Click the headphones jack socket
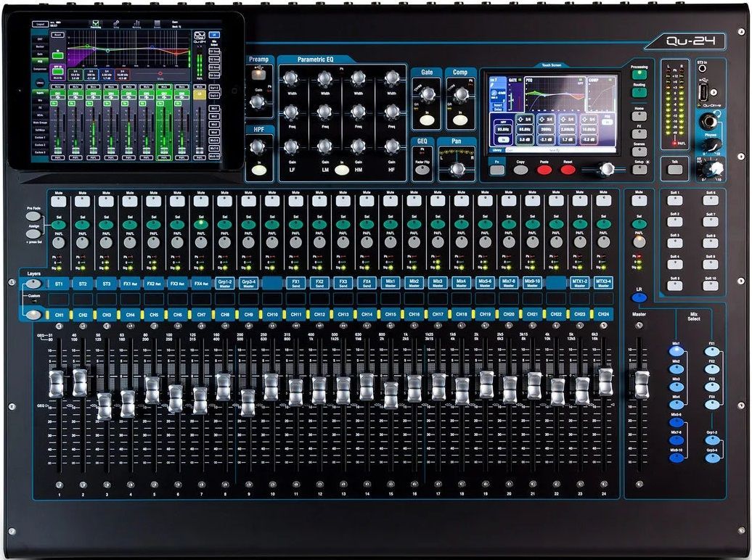This screenshot has width=752, height=560. 709,121
